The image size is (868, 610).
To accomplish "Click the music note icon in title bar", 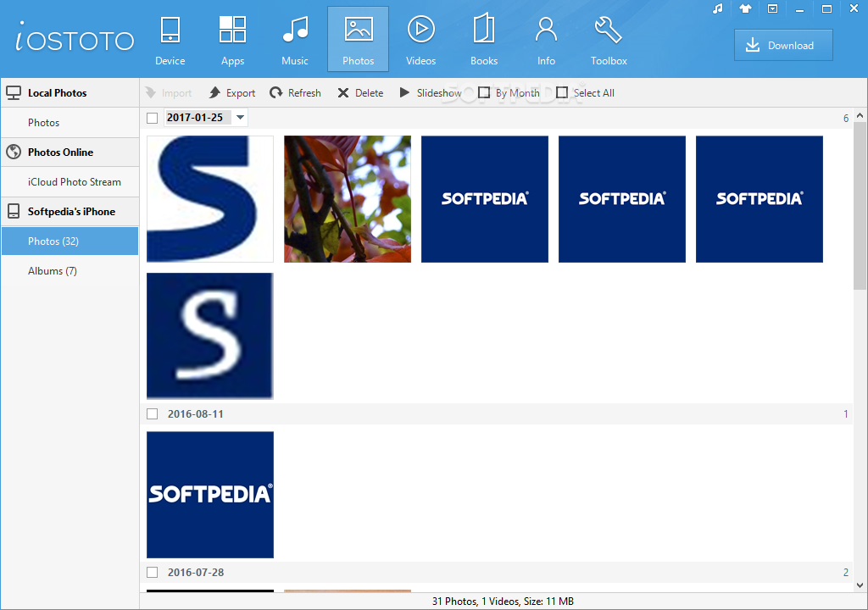I will [718, 8].
